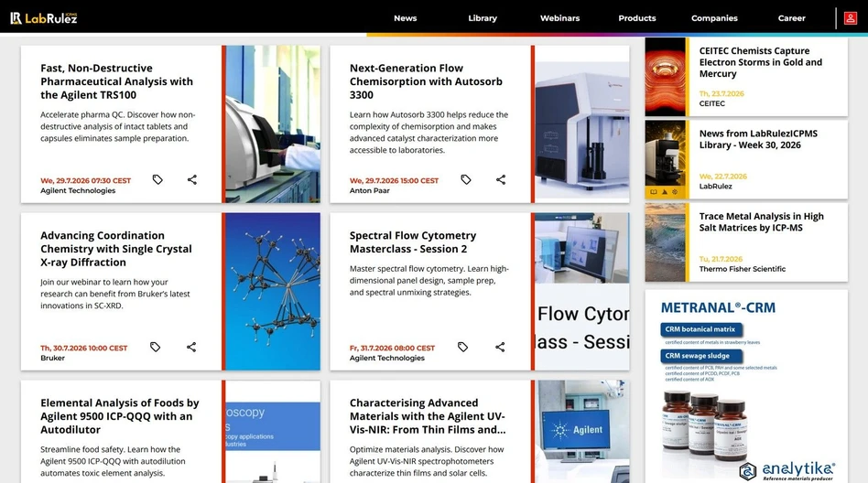The width and height of the screenshot is (868, 483).
Task: Click 'Thermo Fisher Scientific' company name
Action: pyautogui.click(x=743, y=269)
